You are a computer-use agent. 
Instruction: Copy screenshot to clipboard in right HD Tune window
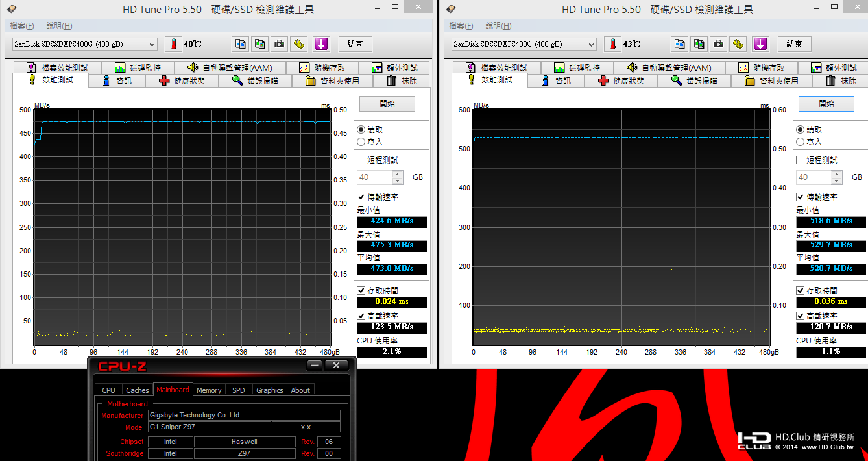tap(699, 44)
